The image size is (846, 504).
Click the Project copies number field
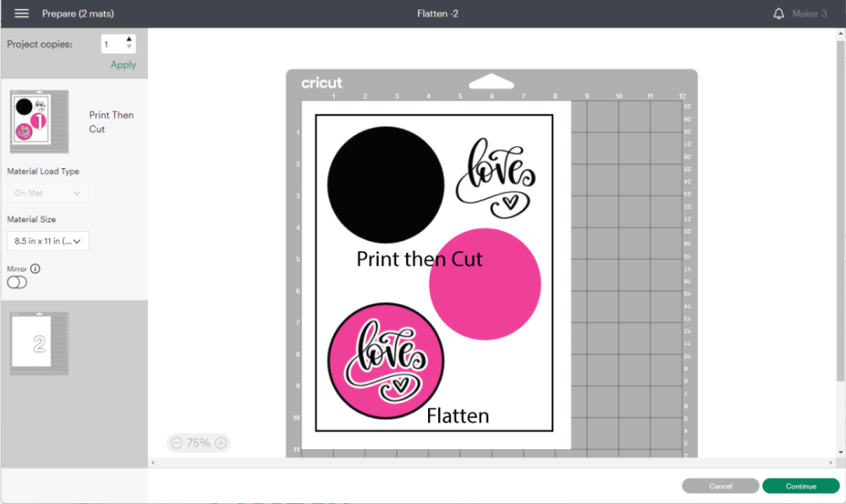click(x=113, y=44)
